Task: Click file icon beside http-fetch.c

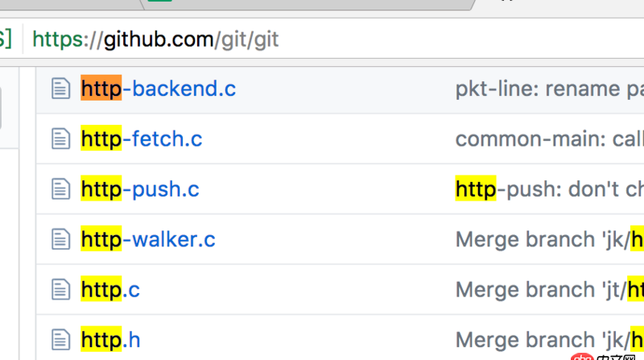Action: (61, 139)
